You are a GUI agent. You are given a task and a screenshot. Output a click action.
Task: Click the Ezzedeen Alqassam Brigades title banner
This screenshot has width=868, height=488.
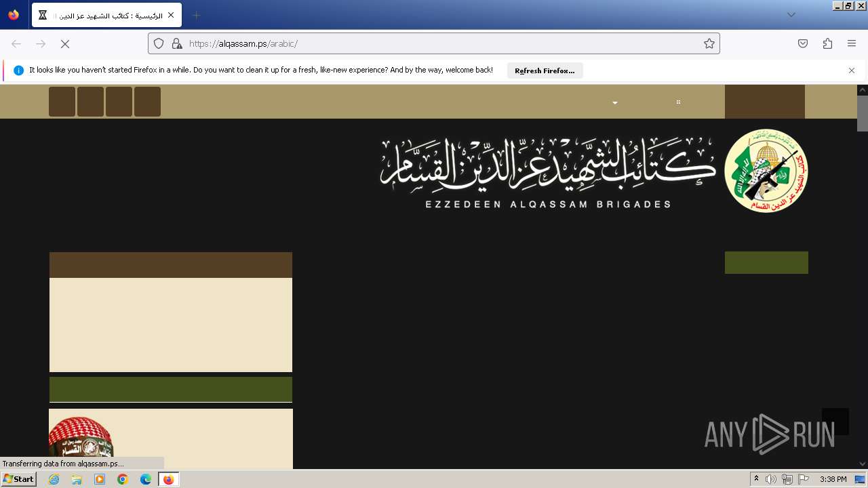[548, 173]
